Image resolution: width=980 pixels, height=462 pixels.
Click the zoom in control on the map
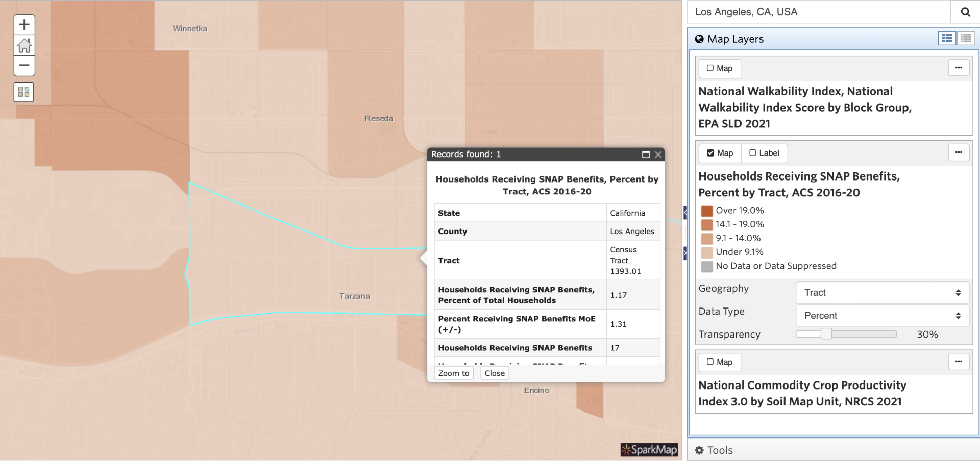pyautogui.click(x=23, y=24)
